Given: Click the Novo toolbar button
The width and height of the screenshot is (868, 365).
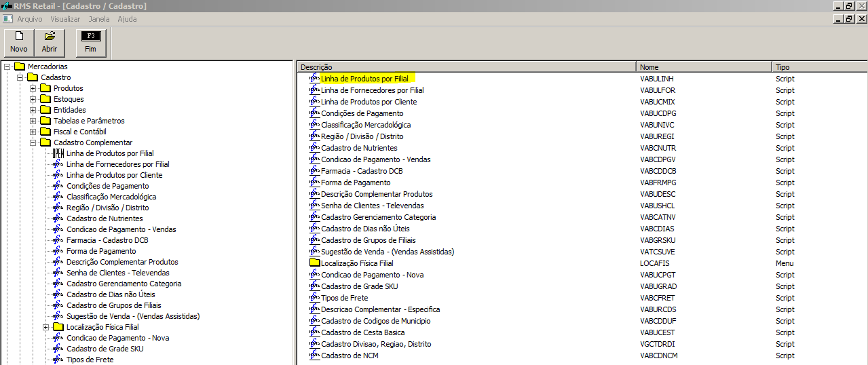Looking at the screenshot, I should tap(19, 42).
